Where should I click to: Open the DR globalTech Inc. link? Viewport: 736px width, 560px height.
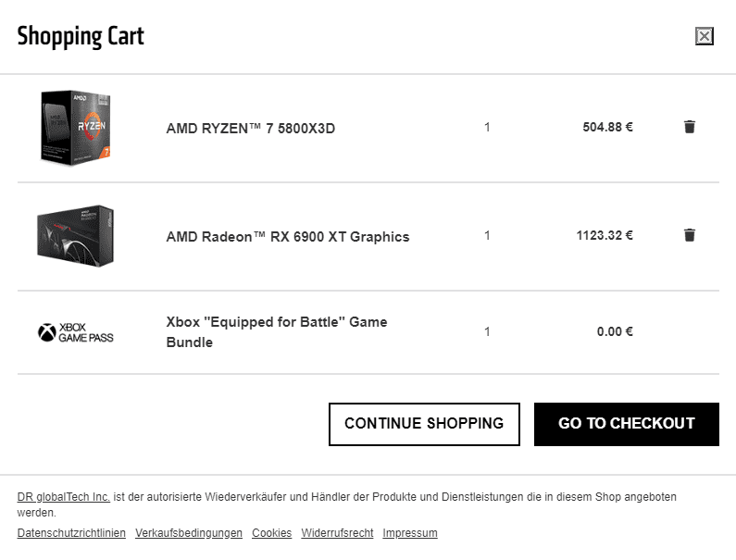tap(63, 497)
